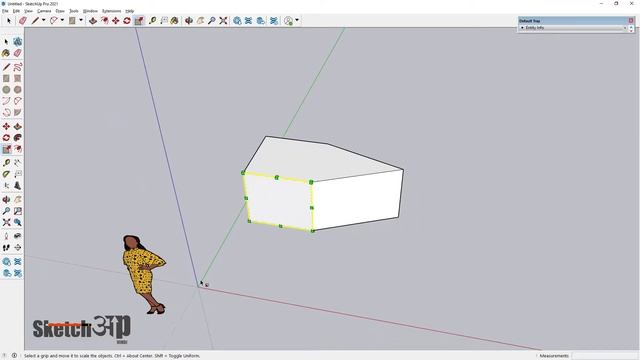This screenshot has height=360, width=640.
Task: Open the Shapes tool dropdown arrow
Action: point(80,20)
